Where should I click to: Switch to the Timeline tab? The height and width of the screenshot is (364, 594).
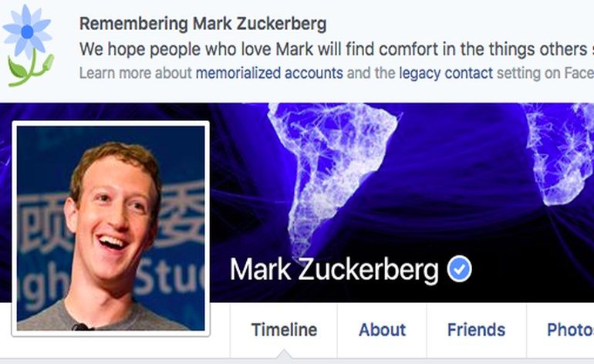click(x=284, y=330)
